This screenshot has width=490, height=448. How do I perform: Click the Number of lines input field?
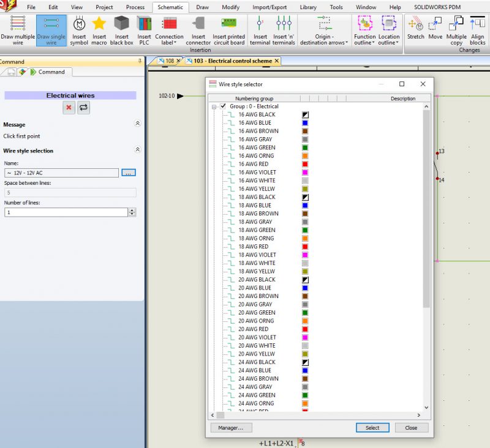click(66, 212)
